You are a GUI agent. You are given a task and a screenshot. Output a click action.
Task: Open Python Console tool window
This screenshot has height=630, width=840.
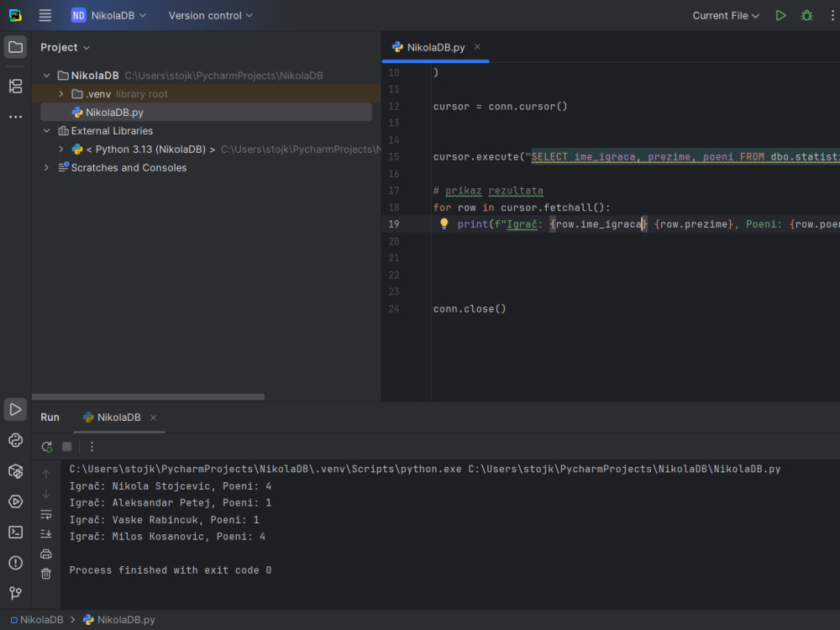pyautogui.click(x=15, y=440)
